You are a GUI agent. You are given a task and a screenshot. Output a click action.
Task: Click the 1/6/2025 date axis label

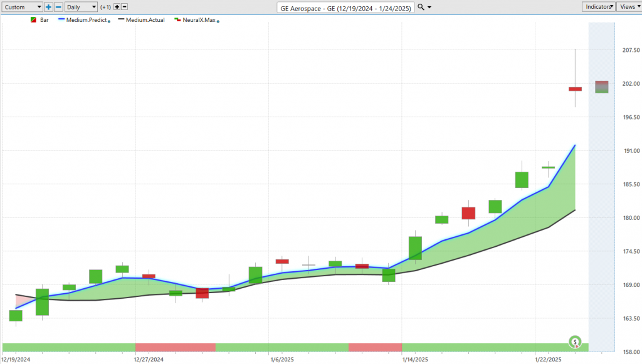[282, 360]
